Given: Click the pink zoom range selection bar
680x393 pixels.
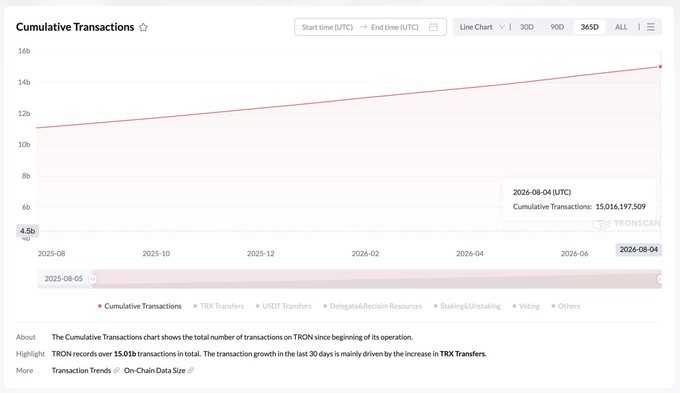Looking at the screenshot, I should (376, 279).
